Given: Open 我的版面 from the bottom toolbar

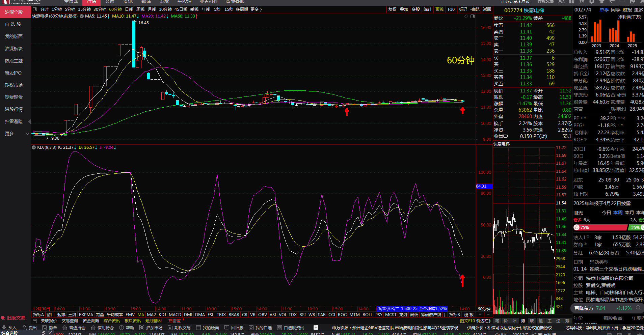Looking at the screenshot, I should (208, 328).
